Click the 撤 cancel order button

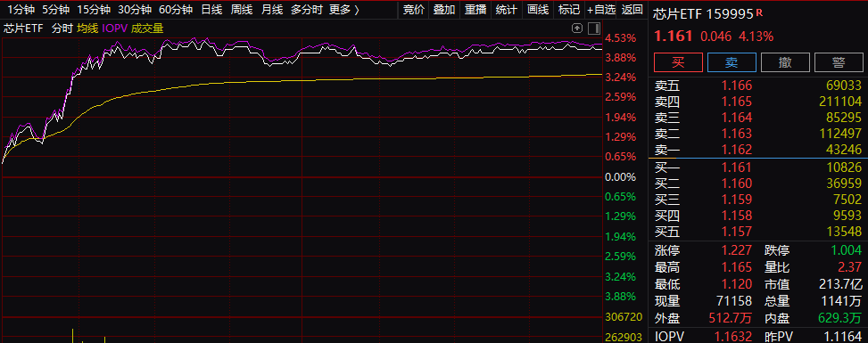coord(785,62)
